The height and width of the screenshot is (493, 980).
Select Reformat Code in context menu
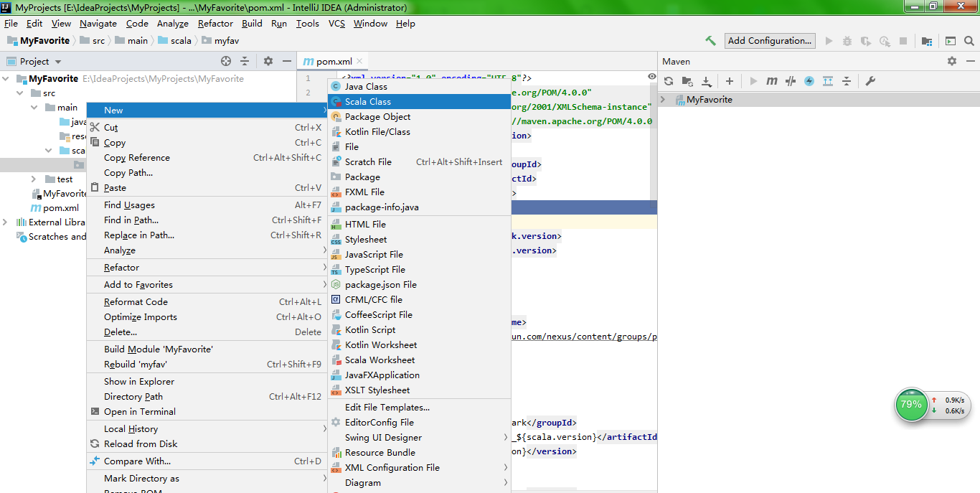click(x=207, y=302)
